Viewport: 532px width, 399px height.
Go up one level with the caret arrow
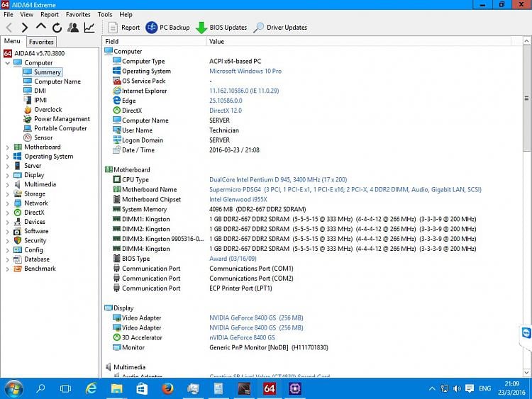click(x=40, y=26)
